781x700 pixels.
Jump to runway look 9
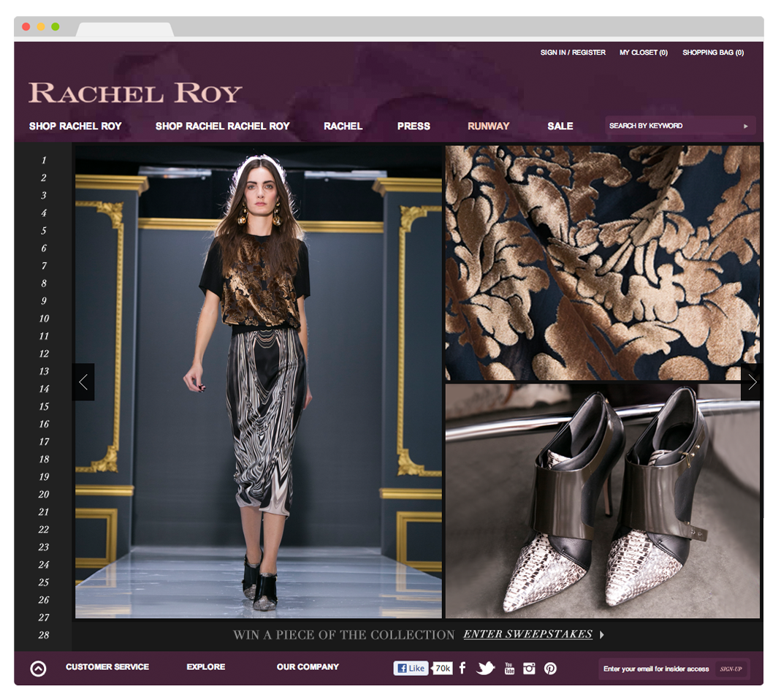(x=44, y=301)
